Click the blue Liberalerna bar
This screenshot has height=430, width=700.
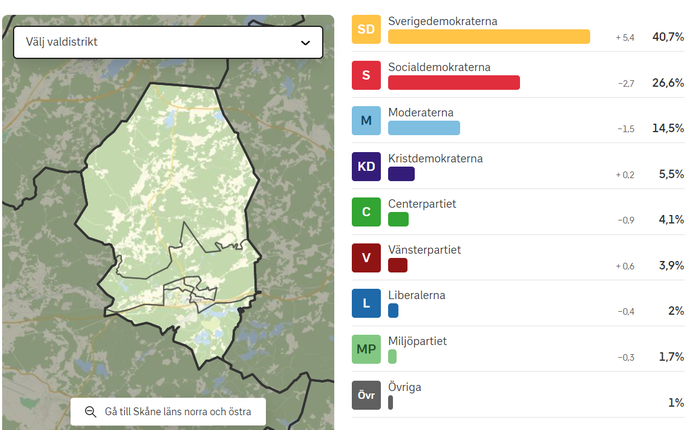point(393,311)
